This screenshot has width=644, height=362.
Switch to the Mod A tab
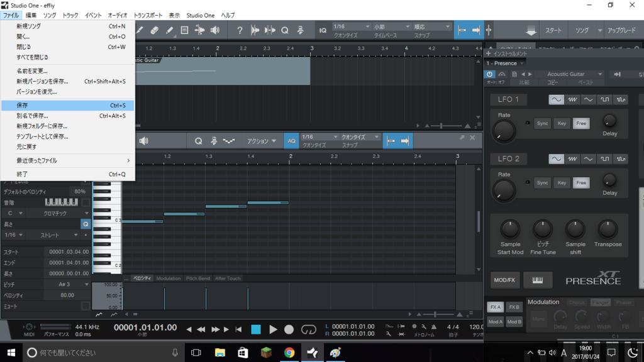pyautogui.click(x=496, y=322)
